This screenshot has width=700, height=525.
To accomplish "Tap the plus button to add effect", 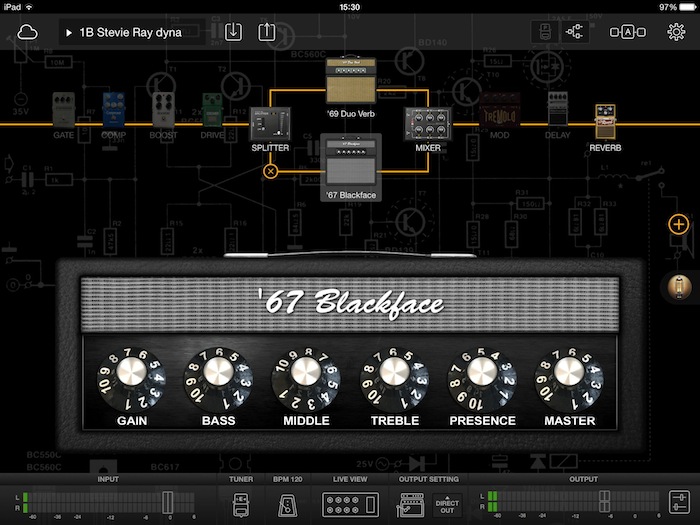I will pyautogui.click(x=678, y=224).
